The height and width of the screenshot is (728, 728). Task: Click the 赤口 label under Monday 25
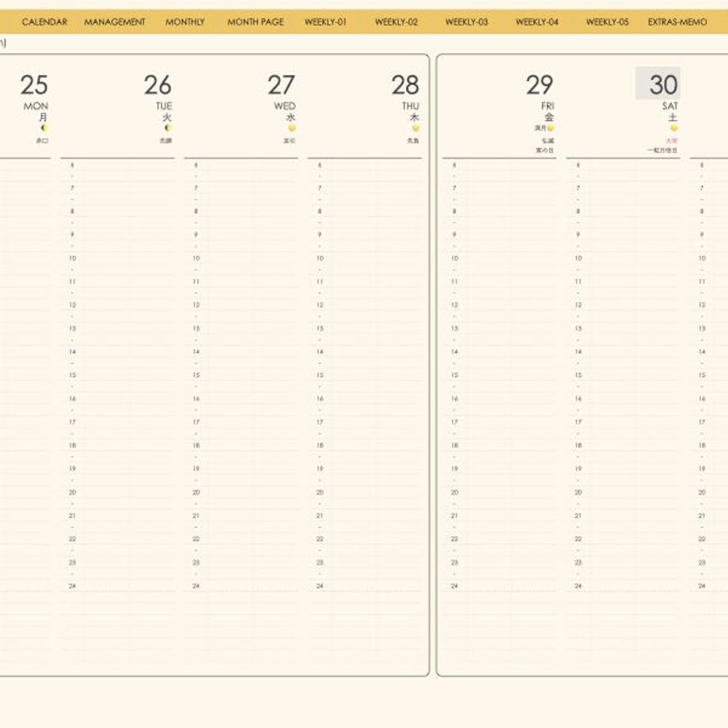(x=42, y=141)
